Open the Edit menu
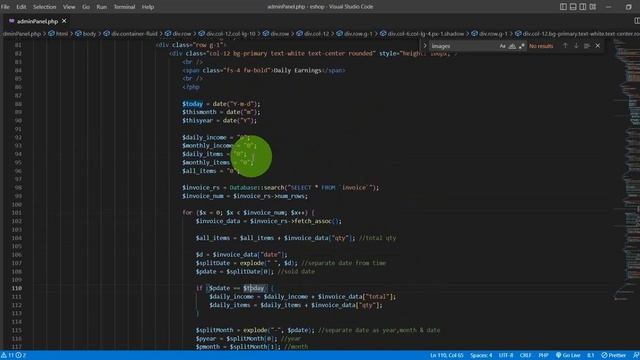Image resolution: width=640 pixels, height=360 pixels. 21,7
